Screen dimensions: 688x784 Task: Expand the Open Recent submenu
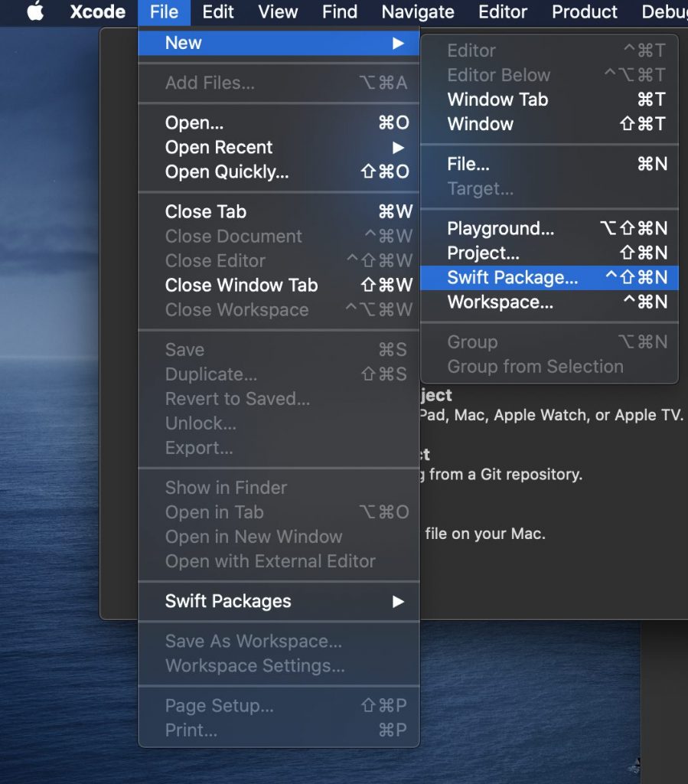(219, 147)
